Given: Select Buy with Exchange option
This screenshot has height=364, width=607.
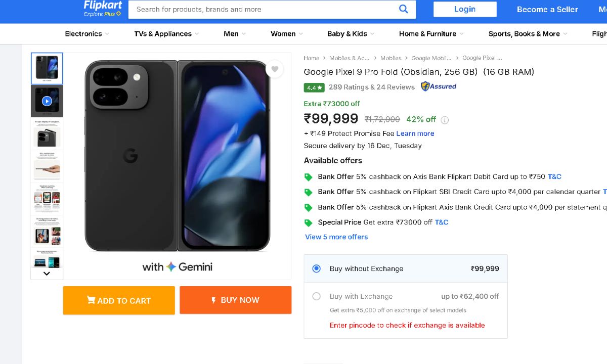Looking at the screenshot, I should 317,296.
